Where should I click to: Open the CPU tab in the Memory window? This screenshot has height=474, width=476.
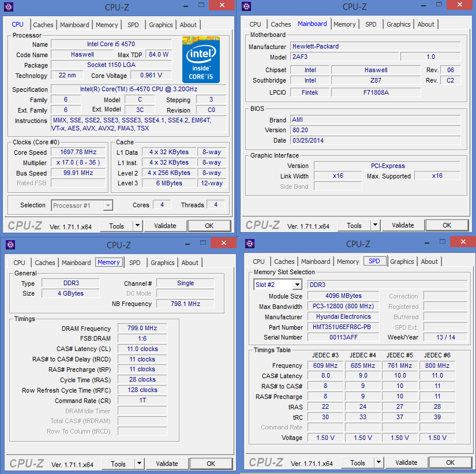coord(19,263)
